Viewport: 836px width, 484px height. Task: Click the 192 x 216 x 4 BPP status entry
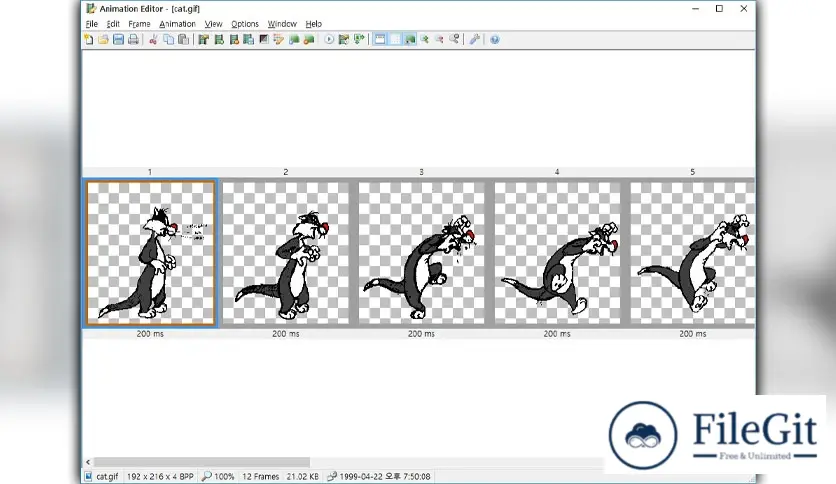160,477
